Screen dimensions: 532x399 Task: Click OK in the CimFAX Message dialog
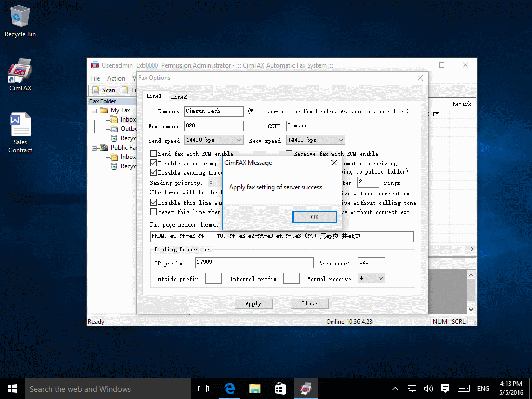click(314, 217)
